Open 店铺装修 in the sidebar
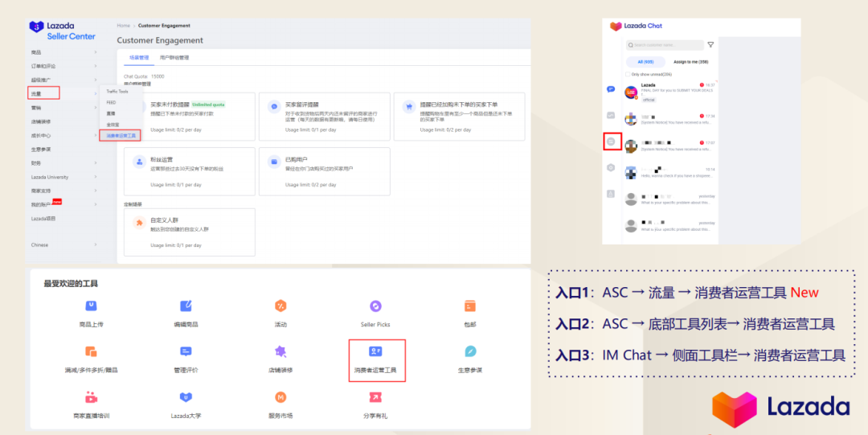The width and height of the screenshot is (868, 435). click(x=41, y=121)
